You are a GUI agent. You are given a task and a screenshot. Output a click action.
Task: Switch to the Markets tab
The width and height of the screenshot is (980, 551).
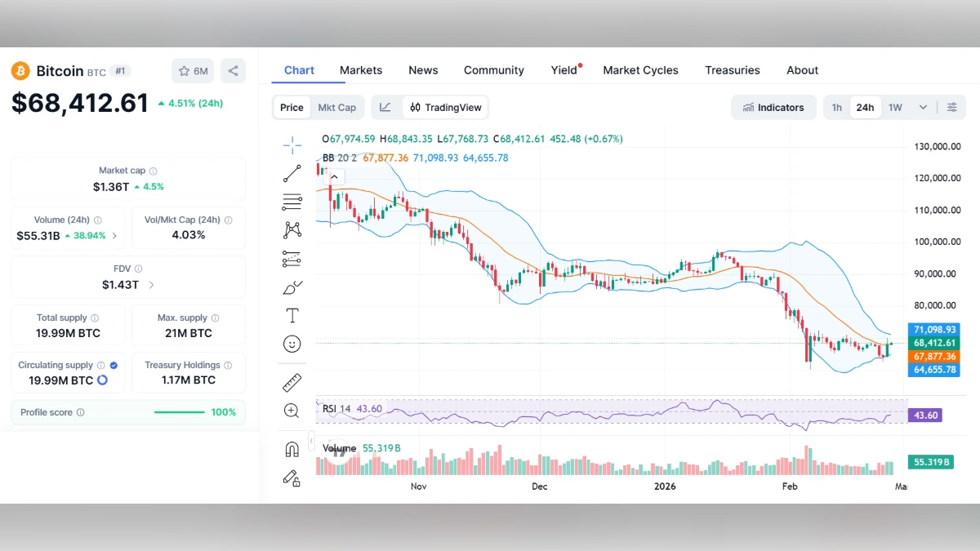[x=361, y=70]
